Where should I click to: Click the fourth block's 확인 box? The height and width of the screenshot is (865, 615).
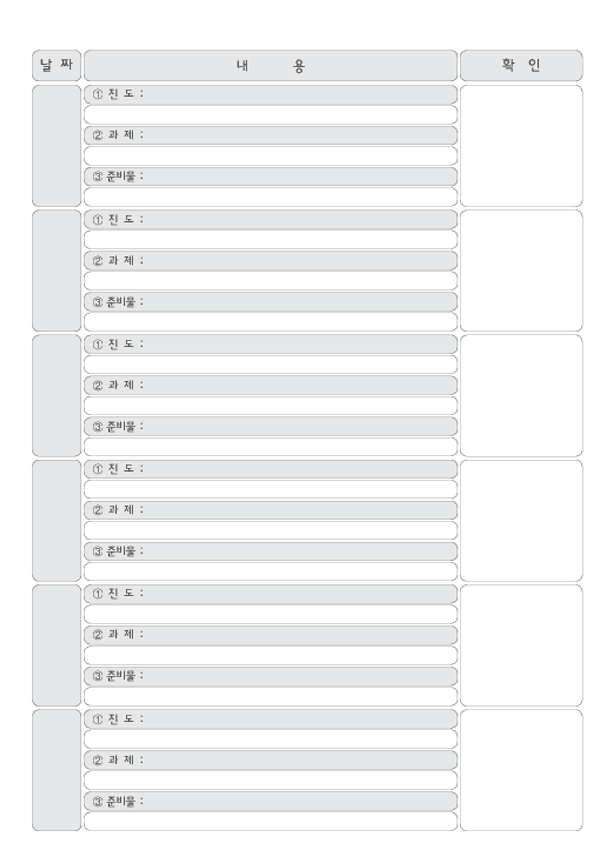click(x=521, y=521)
